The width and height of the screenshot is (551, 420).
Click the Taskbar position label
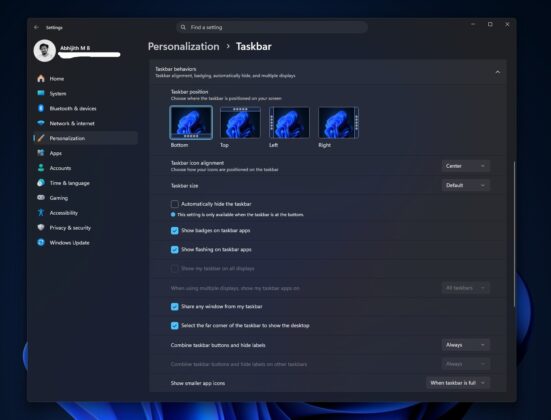click(x=189, y=92)
